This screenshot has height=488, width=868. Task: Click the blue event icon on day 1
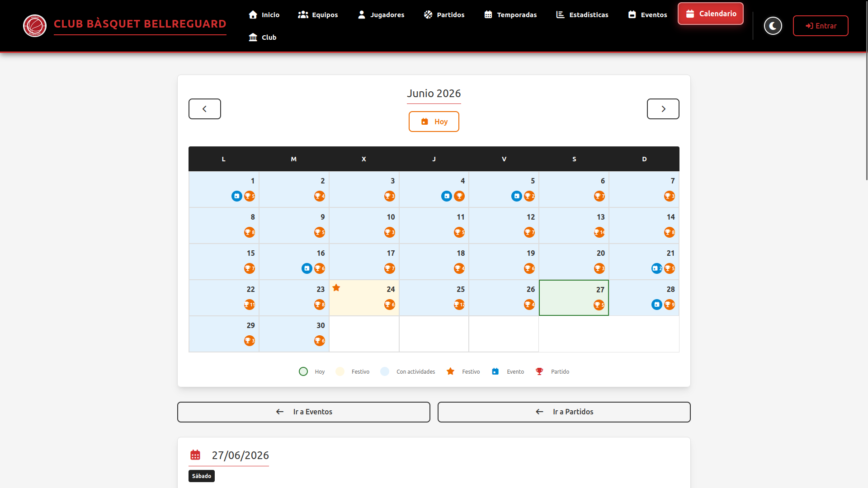[x=237, y=196]
